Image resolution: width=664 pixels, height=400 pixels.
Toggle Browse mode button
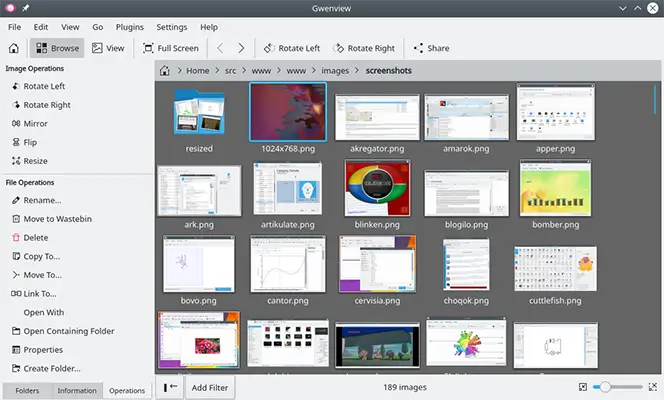click(x=56, y=48)
